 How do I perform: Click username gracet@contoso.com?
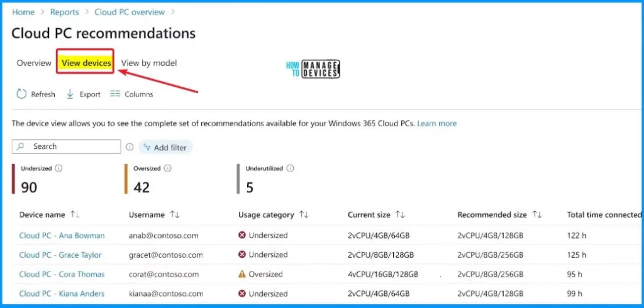(x=166, y=255)
